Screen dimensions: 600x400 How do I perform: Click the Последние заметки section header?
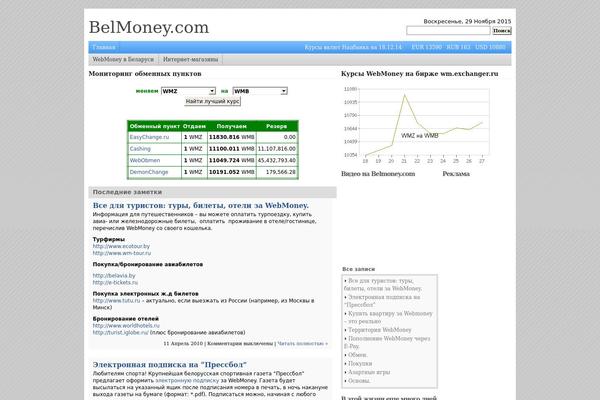pos(212,192)
